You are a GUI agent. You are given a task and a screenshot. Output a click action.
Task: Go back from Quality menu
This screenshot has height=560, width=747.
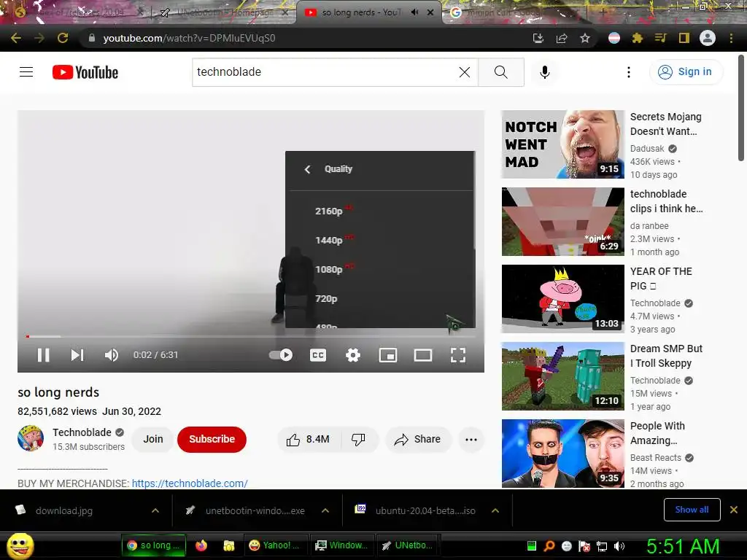coord(307,169)
